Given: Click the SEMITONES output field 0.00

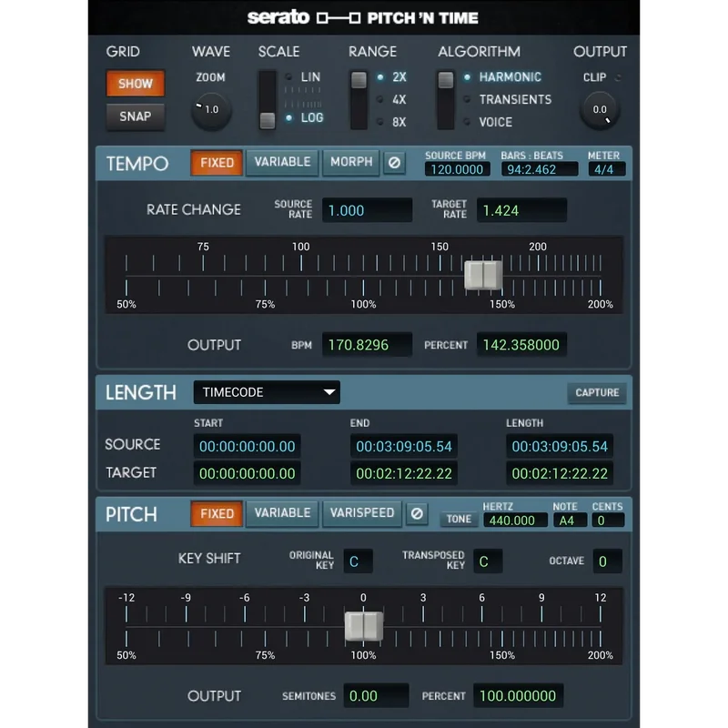Looking at the screenshot, I should pyautogui.click(x=376, y=695).
